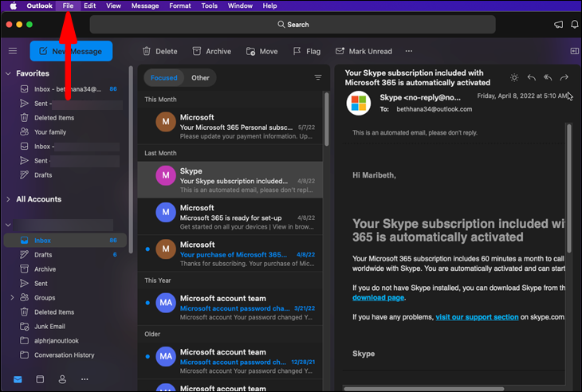Image resolution: width=582 pixels, height=392 pixels.
Task: Open the download page link
Action: pyautogui.click(x=378, y=298)
